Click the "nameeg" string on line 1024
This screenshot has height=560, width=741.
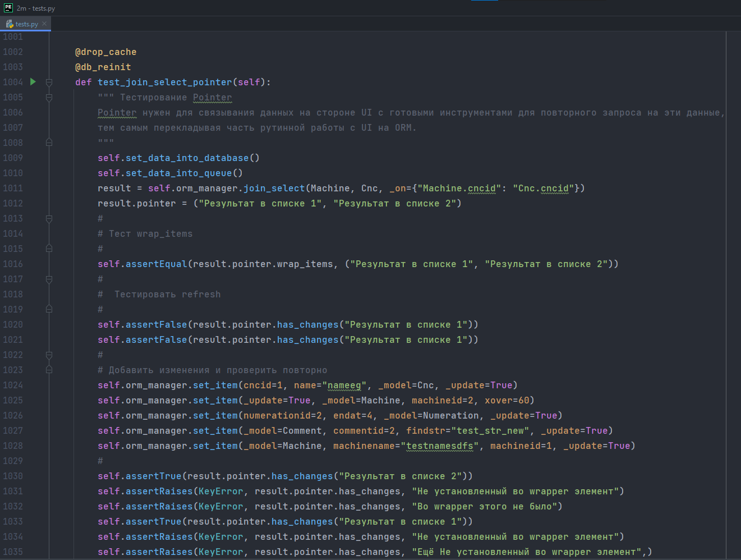tap(344, 385)
